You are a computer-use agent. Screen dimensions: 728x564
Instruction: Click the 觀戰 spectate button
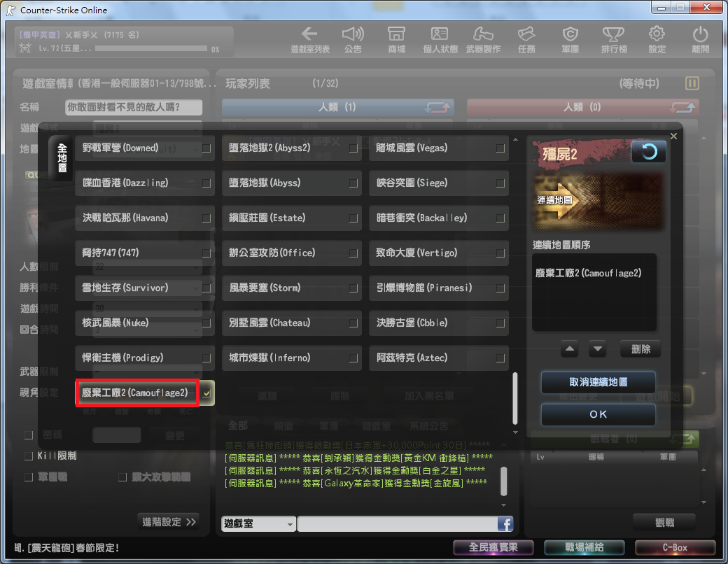[664, 523]
